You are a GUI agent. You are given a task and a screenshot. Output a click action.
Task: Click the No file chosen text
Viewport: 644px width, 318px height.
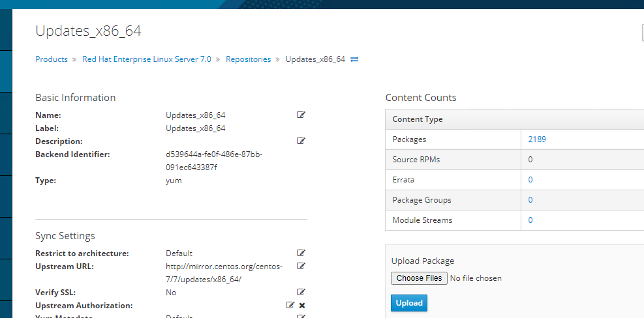(476, 278)
